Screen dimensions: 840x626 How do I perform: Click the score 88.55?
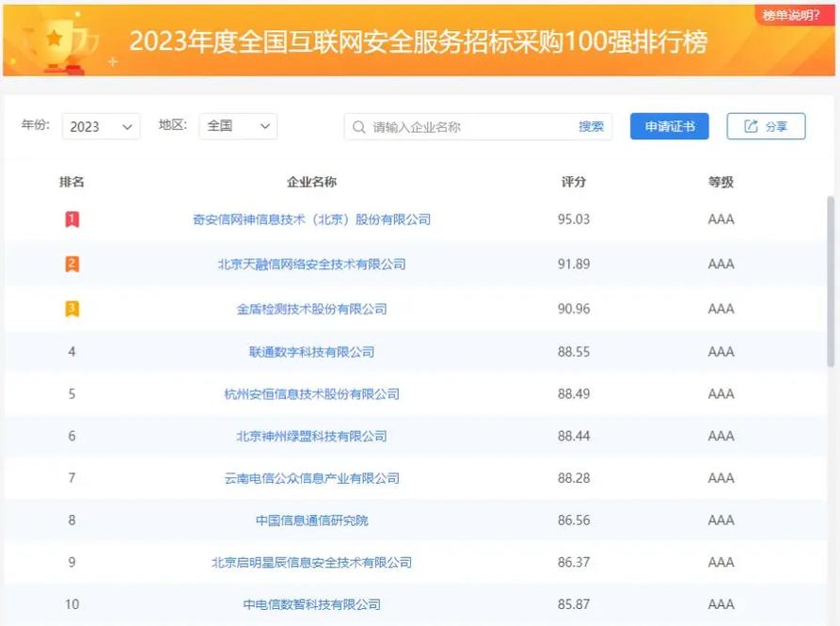coord(574,352)
